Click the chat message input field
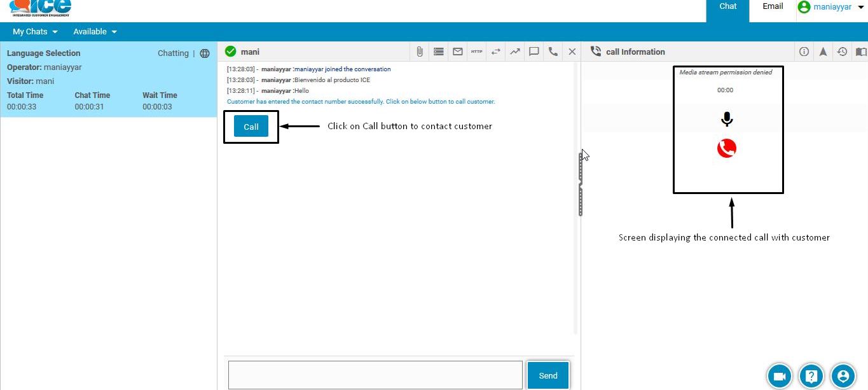 [x=375, y=375]
